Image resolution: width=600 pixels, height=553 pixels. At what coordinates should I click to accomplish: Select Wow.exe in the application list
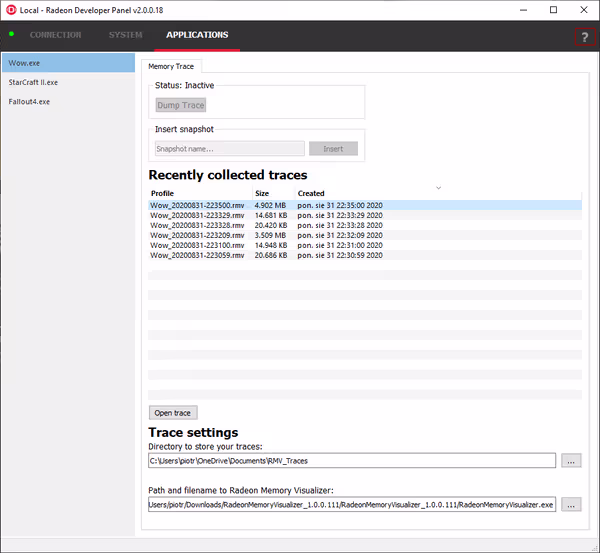tap(67, 63)
